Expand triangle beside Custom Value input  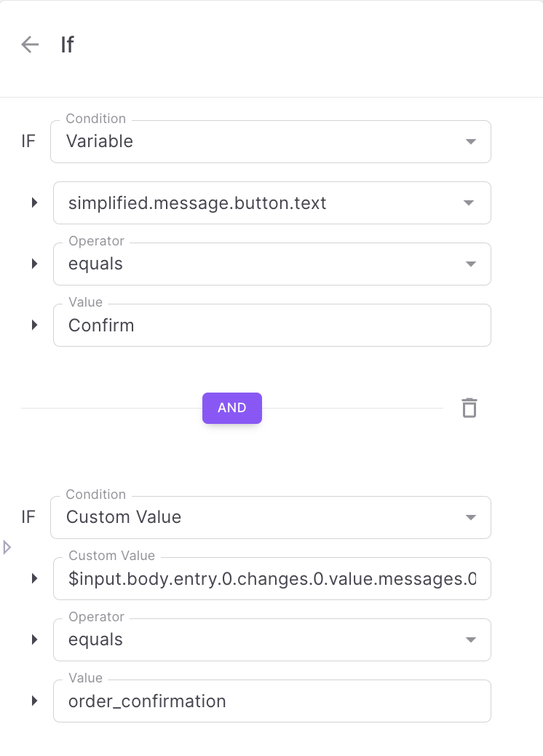[34, 578]
